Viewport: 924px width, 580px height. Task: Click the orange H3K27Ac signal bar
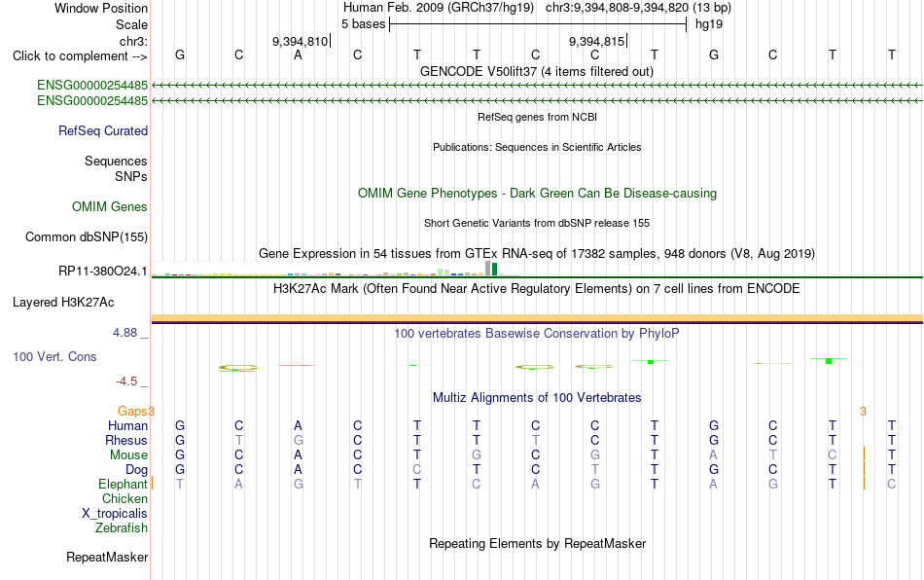pyautogui.click(x=538, y=318)
